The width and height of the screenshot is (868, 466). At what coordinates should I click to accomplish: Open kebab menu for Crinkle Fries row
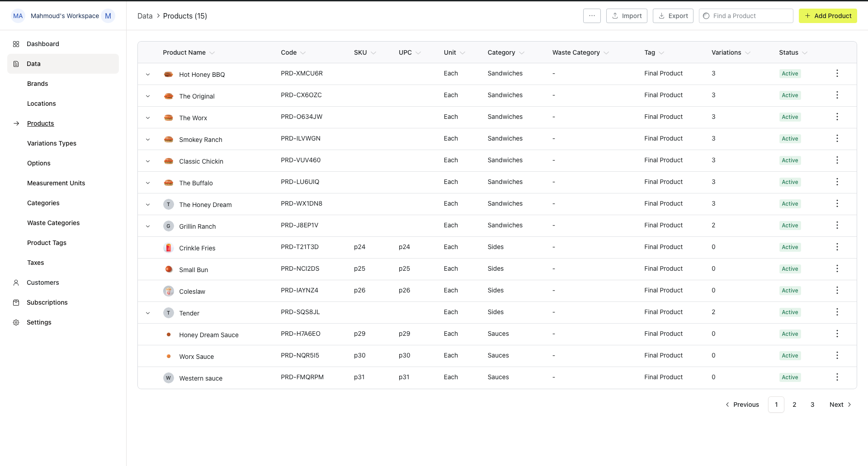point(837,247)
